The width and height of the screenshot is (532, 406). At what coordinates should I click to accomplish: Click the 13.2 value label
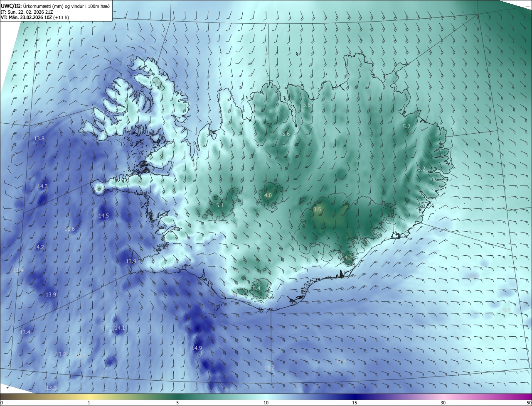[61, 355]
